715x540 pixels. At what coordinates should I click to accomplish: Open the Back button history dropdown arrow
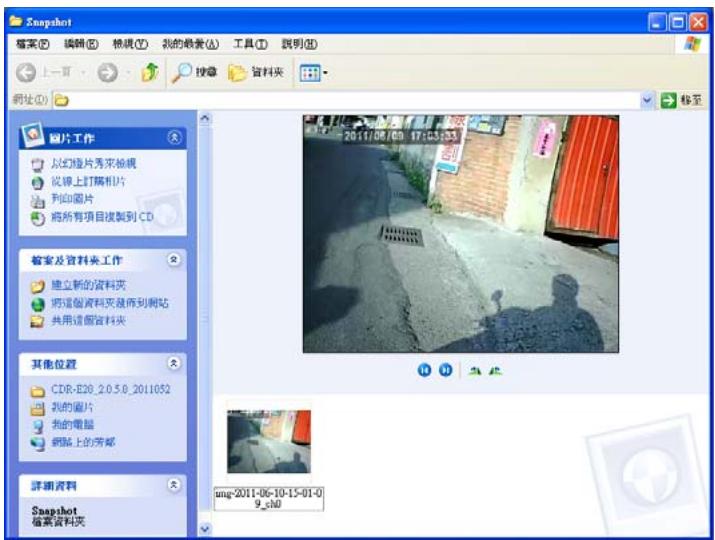[x=83, y=73]
